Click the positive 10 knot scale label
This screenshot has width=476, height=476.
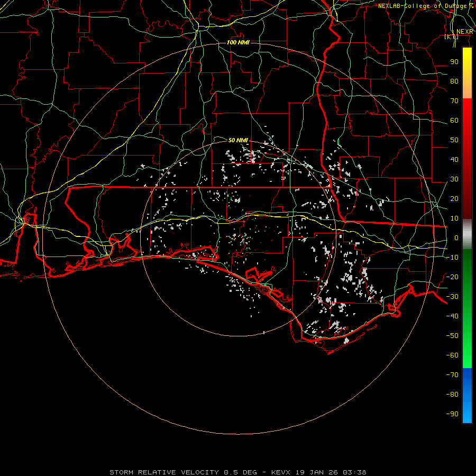point(454,218)
